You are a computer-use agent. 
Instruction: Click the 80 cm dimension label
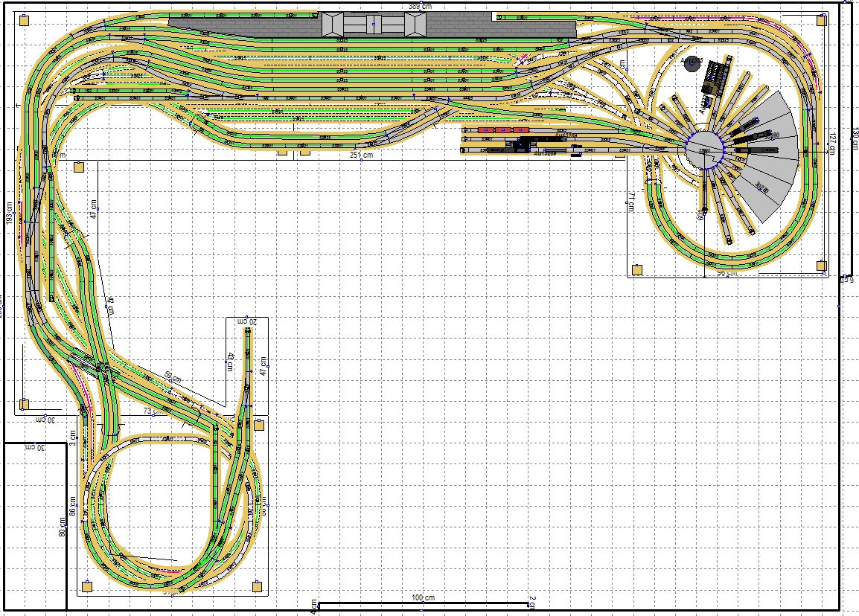coord(63,527)
